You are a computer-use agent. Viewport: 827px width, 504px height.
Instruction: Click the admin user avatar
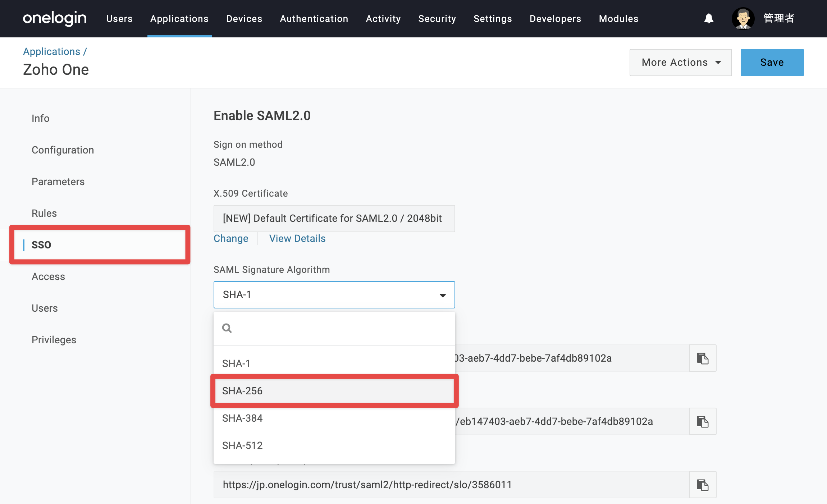pyautogui.click(x=743, y=18)
